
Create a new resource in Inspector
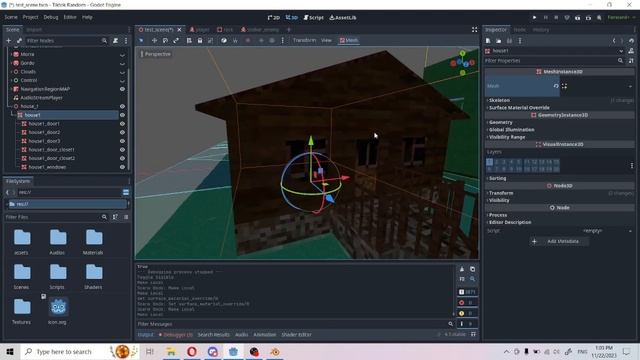click(488, 41)
